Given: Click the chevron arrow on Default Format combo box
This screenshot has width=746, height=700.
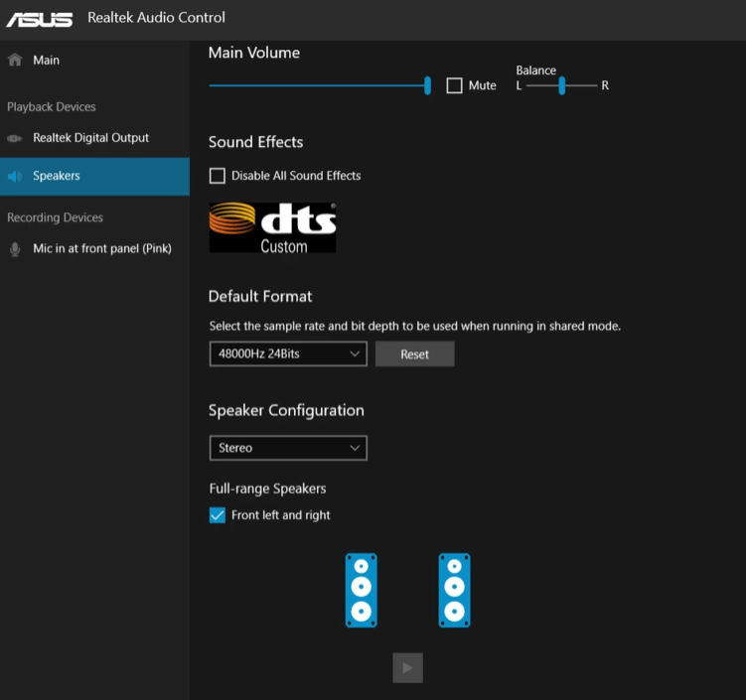Looking at the screenshot, I should pos(355,353).
